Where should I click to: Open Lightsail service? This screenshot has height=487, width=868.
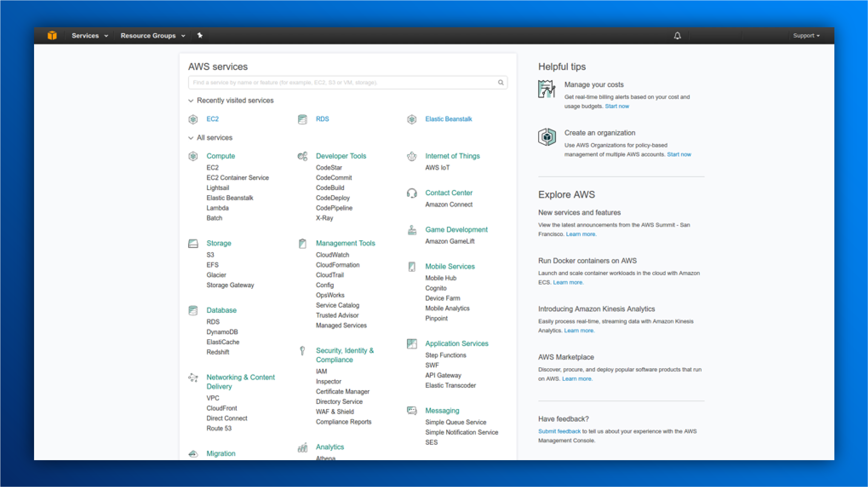[x=218, y=188]
